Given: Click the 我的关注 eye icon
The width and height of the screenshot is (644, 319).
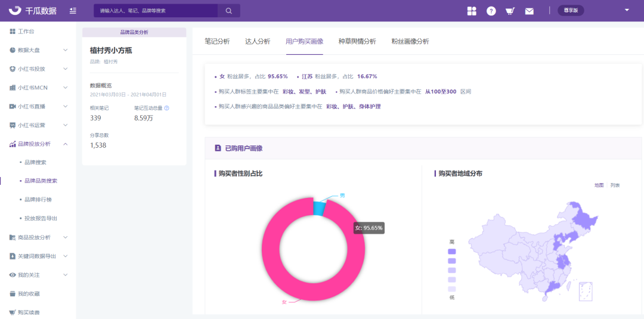Looking at the screenshot, I should coord(13,275).
